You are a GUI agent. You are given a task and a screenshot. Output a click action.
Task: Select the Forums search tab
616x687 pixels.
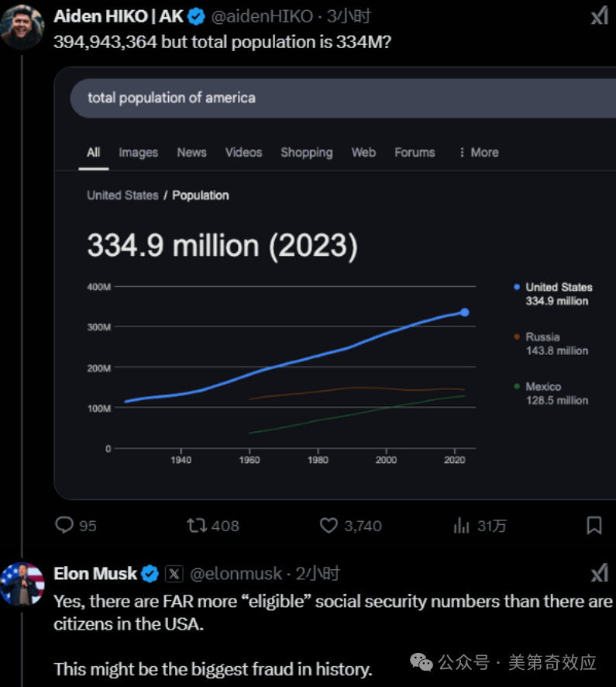415,153
